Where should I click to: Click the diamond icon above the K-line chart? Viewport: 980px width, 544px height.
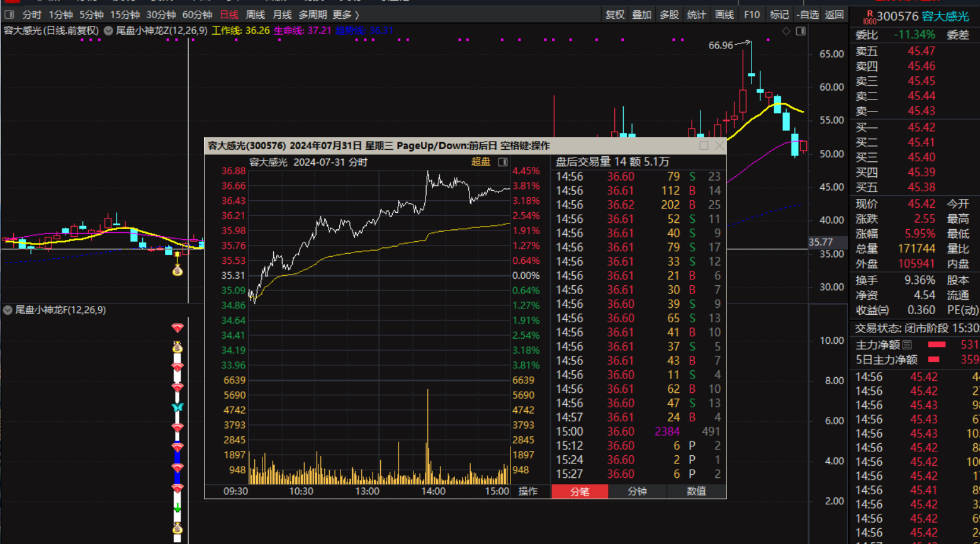(x=786, y=31)
